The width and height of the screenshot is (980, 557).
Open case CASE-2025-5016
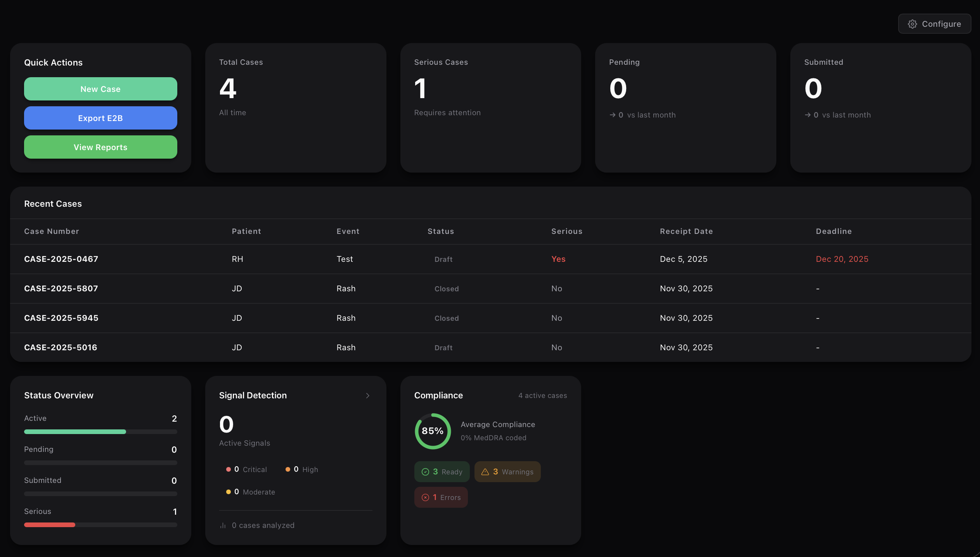click(x=61, y=347)
